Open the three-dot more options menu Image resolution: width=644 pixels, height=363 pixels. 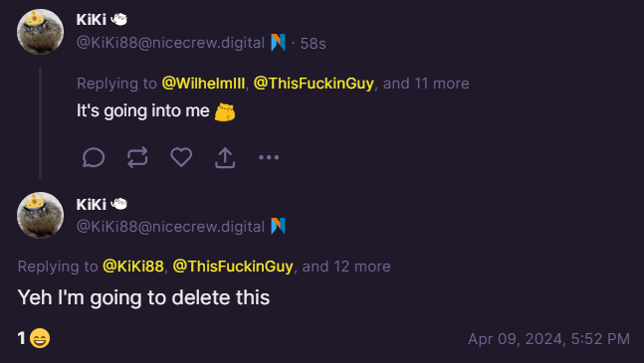click(x=269, y=157)
